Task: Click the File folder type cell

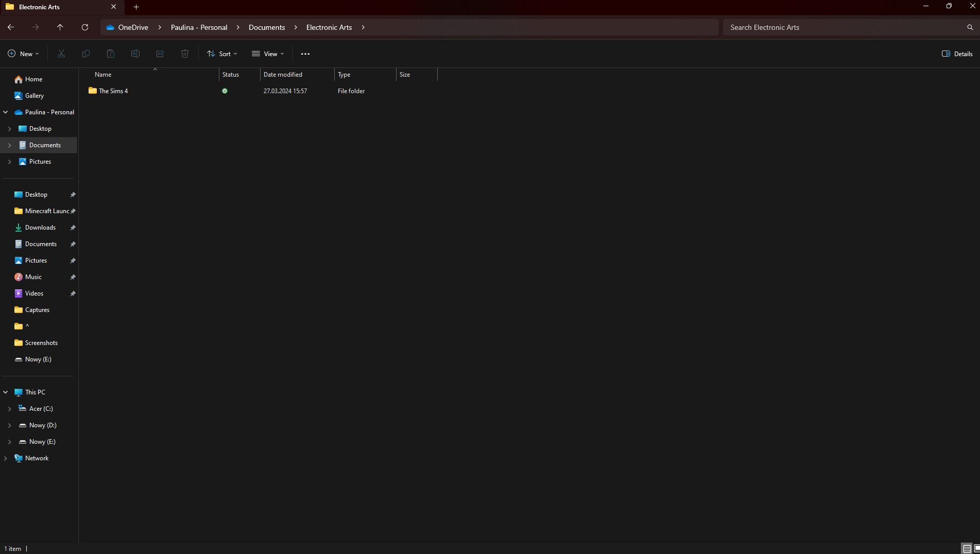Action: [351, 91]
